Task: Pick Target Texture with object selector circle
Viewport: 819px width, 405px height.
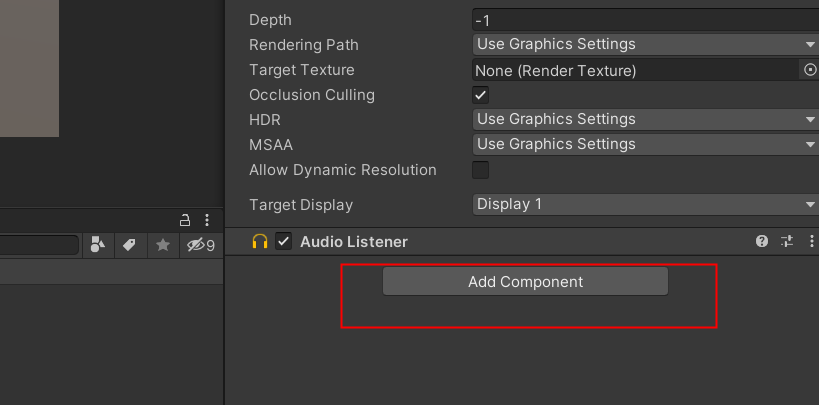Action: click(x=810, y=70)
